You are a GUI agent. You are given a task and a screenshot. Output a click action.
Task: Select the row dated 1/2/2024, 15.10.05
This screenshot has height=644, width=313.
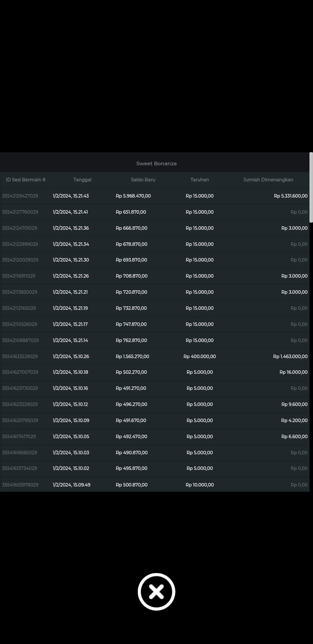(71, 436)
